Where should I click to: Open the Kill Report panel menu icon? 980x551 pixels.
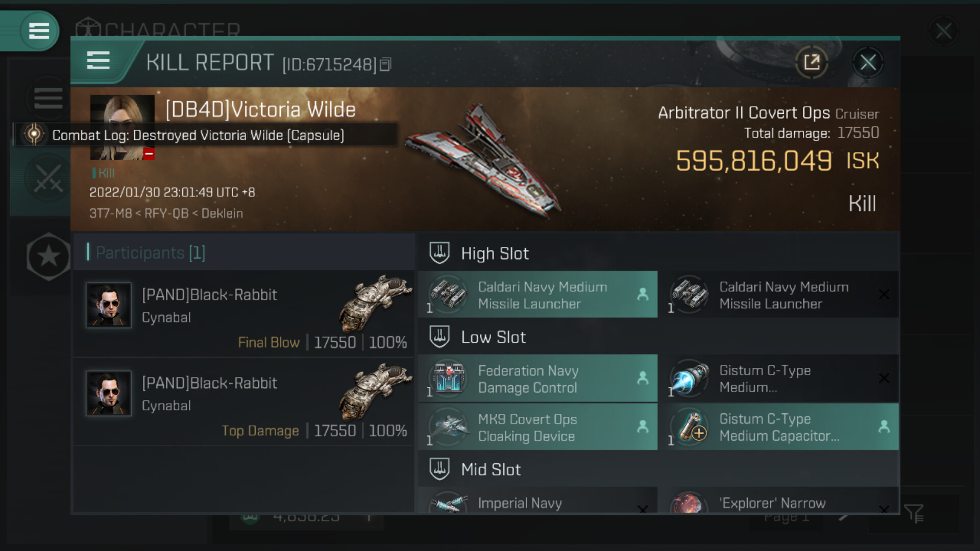[99, 61]
